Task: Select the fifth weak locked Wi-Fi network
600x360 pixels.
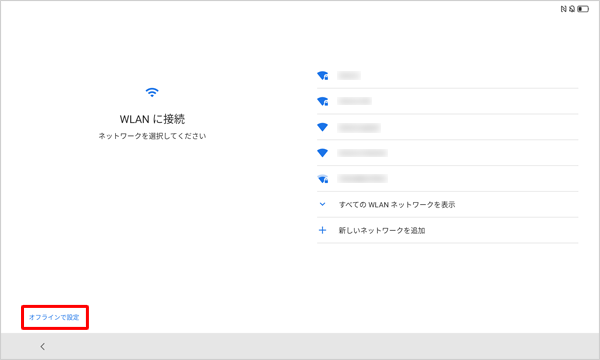Action: pyautogui.click(x=447, y=179)
